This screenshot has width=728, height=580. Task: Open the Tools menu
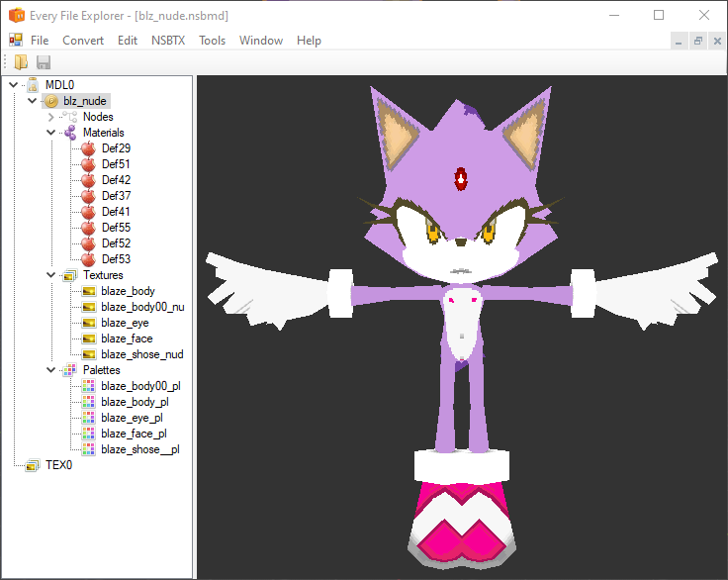point(213,41)
